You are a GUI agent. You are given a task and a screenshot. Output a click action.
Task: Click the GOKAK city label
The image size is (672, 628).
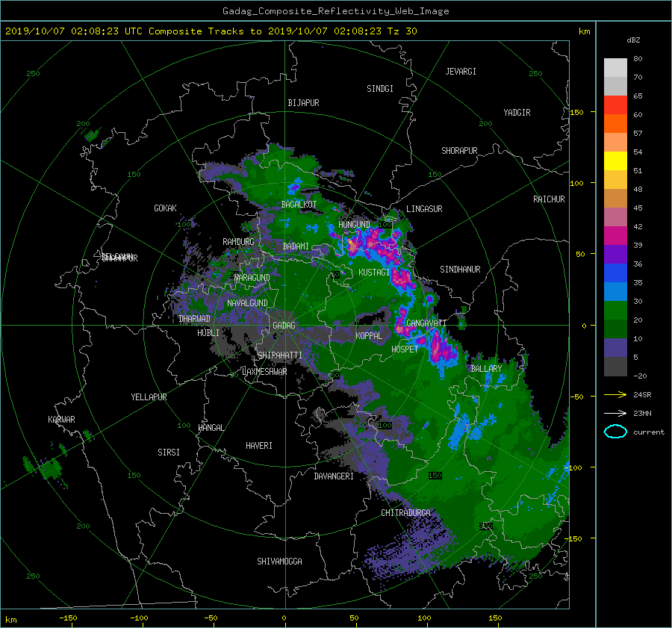(165, 208)
